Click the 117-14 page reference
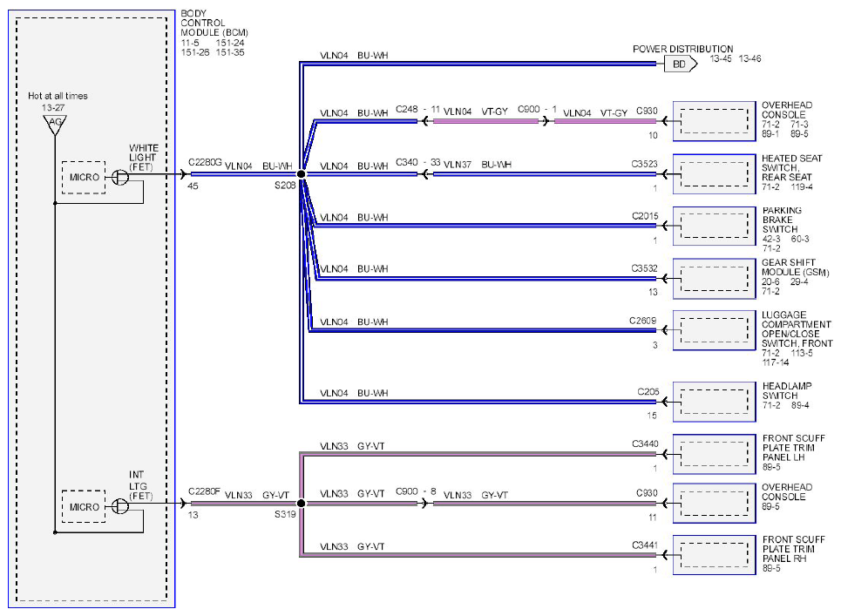The height and width of the screenshot is (616, 841). [x=775, y=363]
